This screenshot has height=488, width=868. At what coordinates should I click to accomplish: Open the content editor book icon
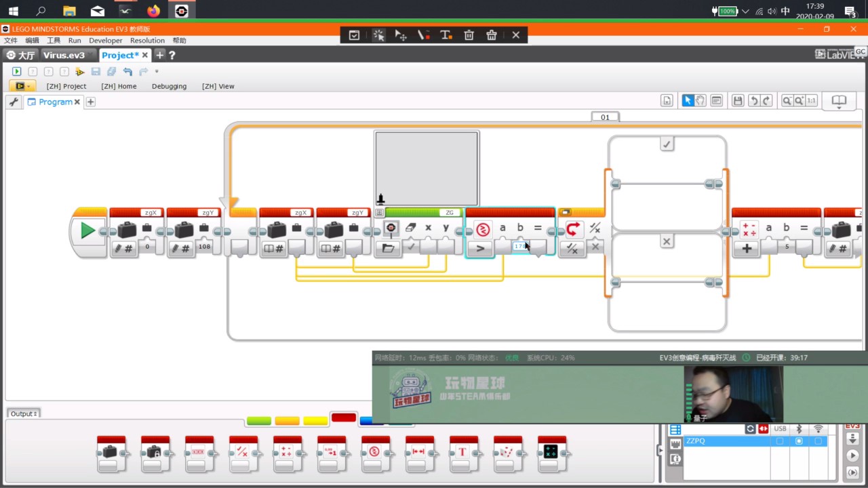pos(839,101)
